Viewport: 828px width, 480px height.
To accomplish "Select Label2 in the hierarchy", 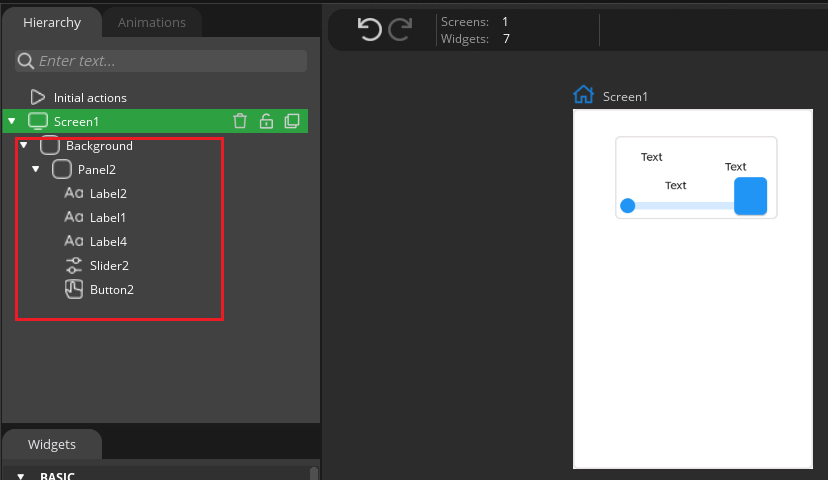I will [x=108, y=194].
